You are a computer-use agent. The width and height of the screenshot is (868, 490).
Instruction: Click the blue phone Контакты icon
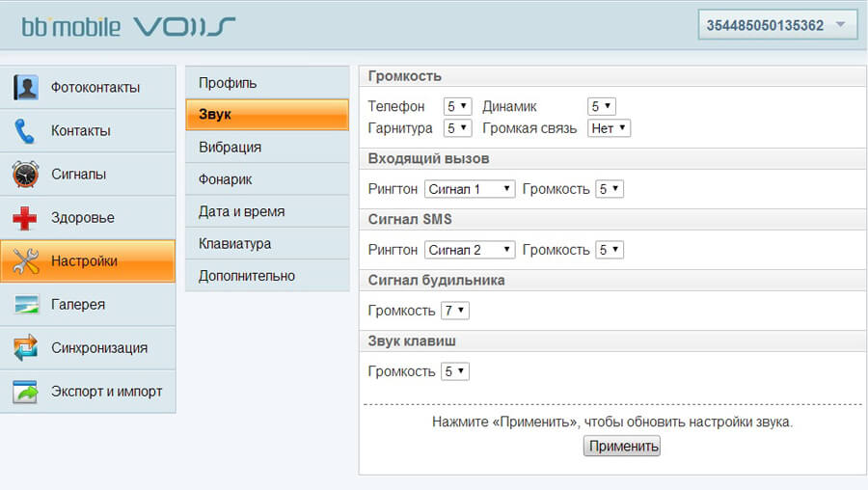click(24, 131)
